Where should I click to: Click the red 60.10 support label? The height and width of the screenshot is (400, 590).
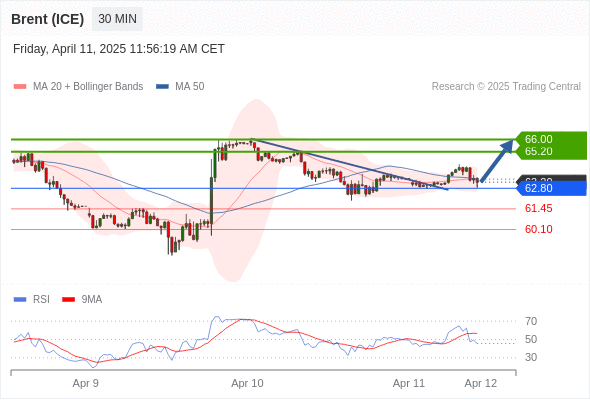click(538, 229)
